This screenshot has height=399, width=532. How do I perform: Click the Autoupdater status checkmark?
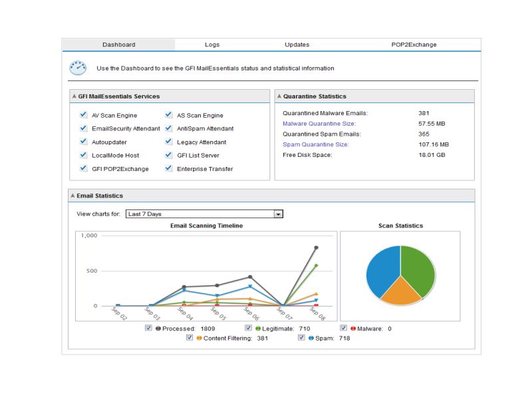pos(83,142)
